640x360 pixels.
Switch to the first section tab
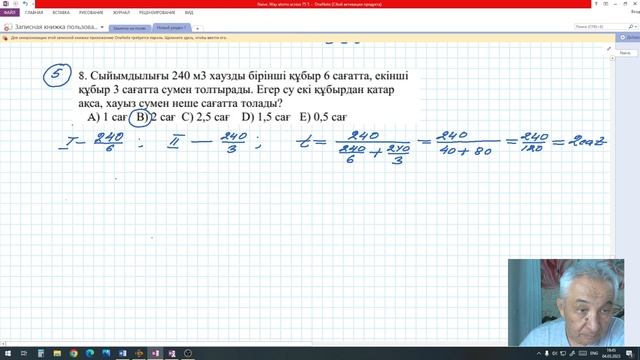pos(129,28)
